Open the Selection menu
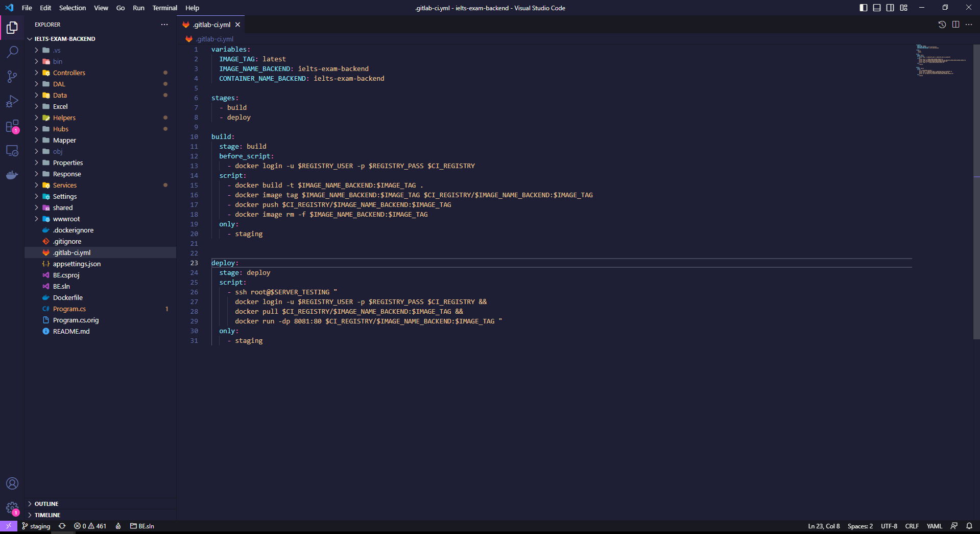Image resolution: width=980 pixels, height=534 pixels. click(73, 8)
